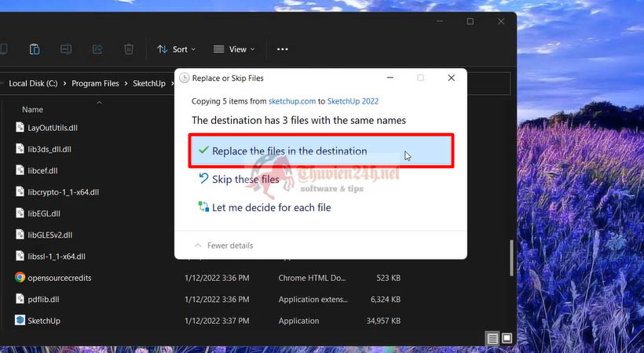Expand chevron after Local Disk (C:)
This screenshot has height=353, width=644.
coord(64,83)
